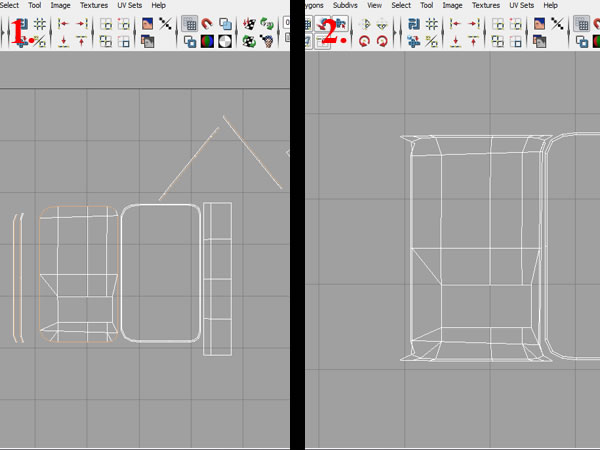Open UV Sets menu in right editor
600x450 pixels.
pos(522,5)
